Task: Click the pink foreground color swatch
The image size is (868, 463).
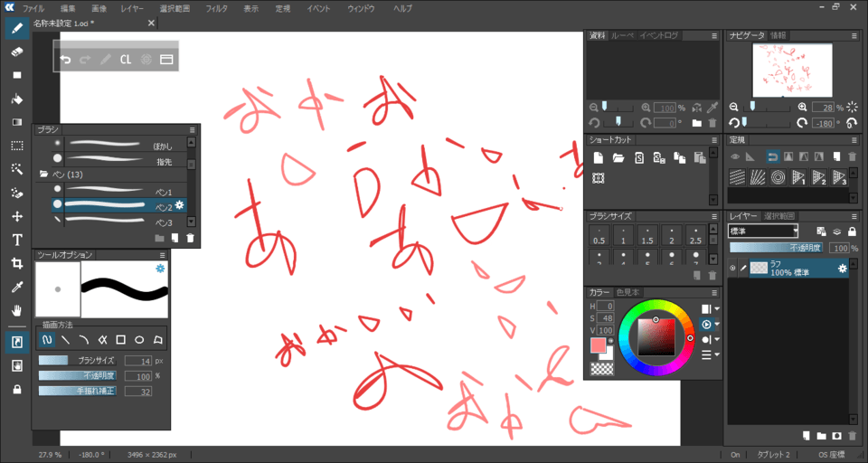Action: coord(599,345)
